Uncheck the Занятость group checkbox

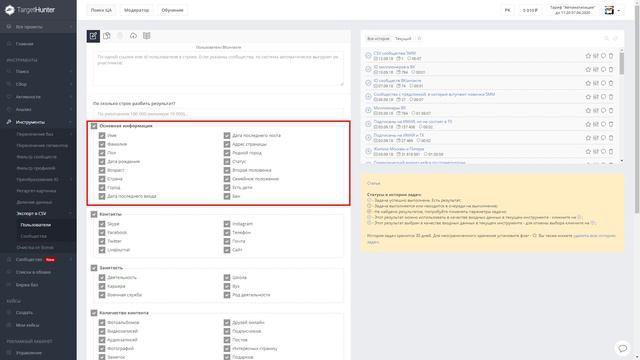point(94,268)
